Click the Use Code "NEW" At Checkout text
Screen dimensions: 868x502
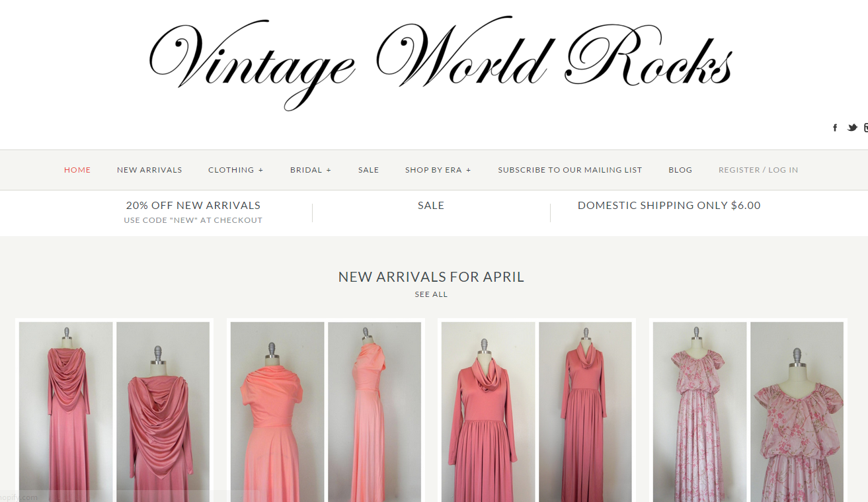(193, 220)
